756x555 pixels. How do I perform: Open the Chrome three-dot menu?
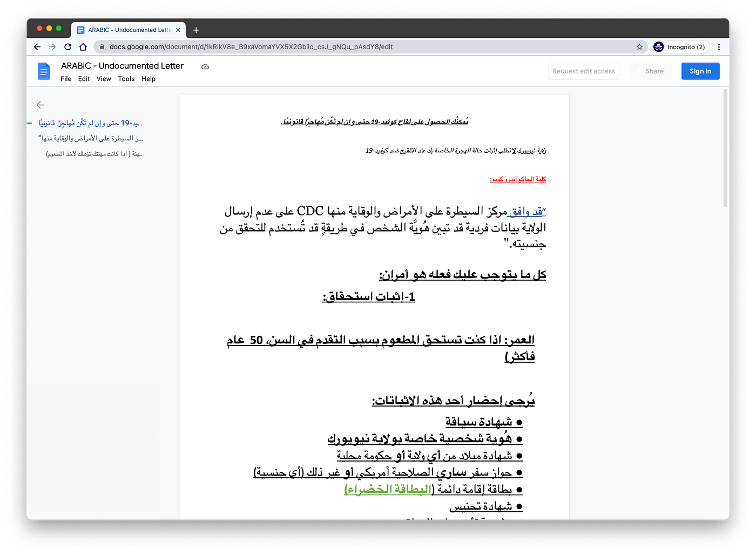[x=719, y=47]
